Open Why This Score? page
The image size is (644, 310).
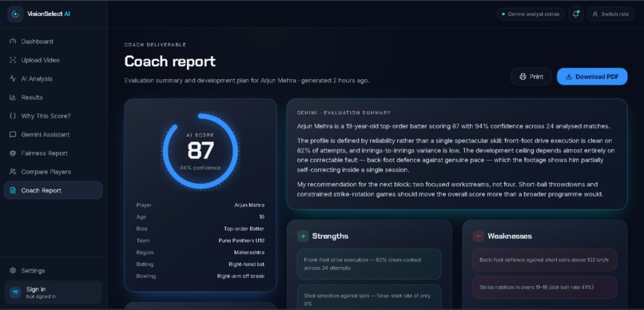click(x=53, y=116)
